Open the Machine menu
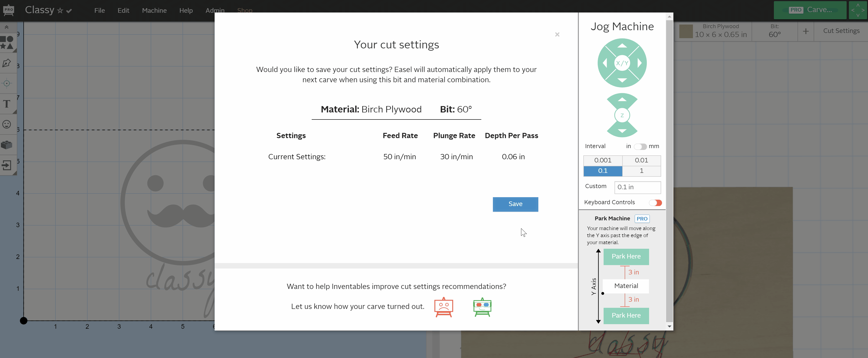 154,10
